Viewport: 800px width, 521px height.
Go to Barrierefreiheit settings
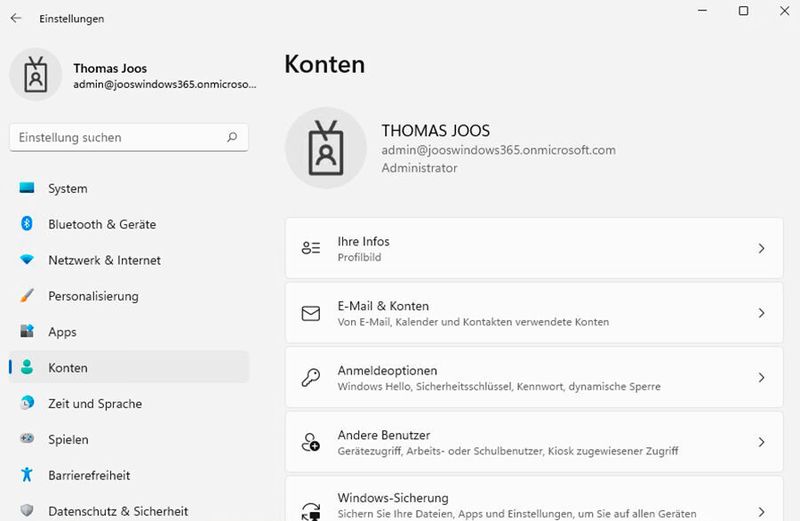(129, 475)
